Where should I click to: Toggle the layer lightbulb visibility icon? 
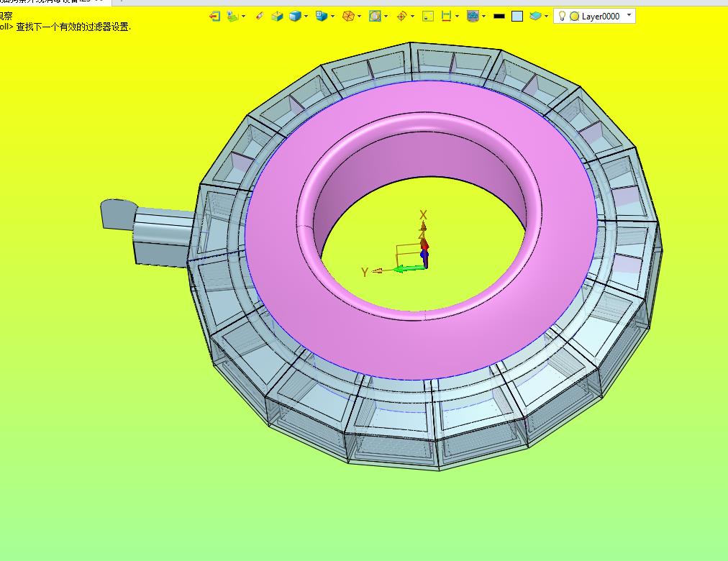tap(562, 17)
